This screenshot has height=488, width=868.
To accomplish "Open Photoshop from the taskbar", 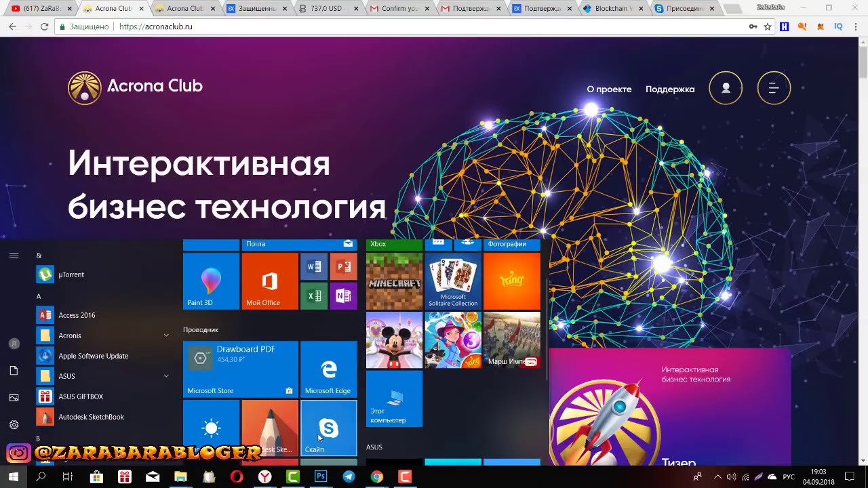I will 321,476.
